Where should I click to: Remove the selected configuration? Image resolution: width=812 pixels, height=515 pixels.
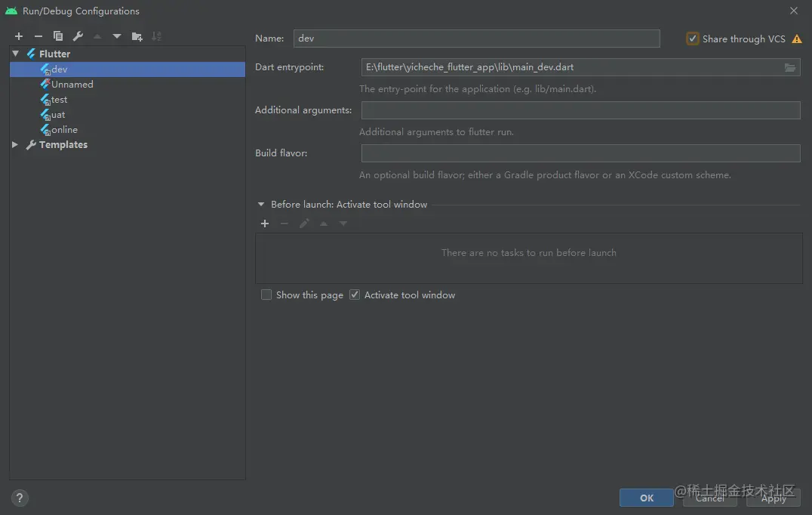click(x=38, y=36)
